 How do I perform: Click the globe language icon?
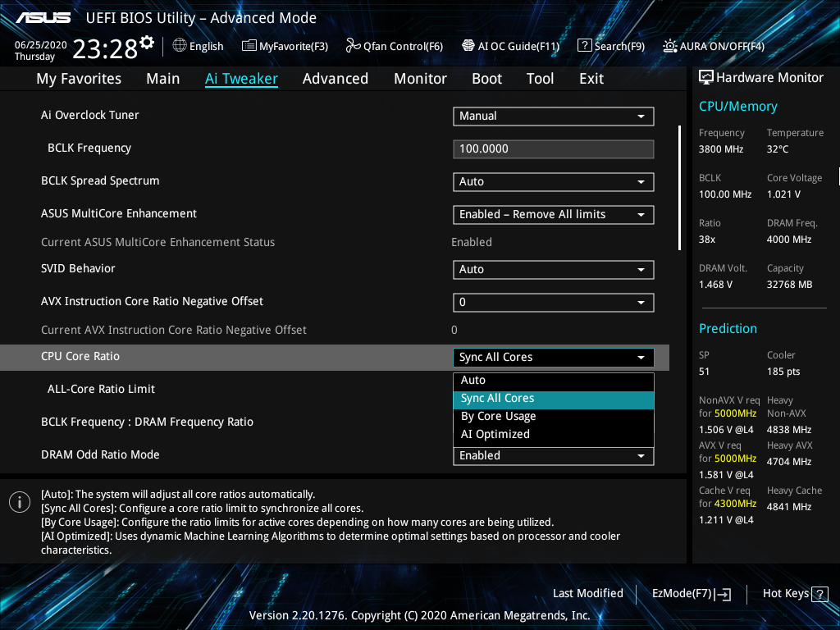click(x=180, y=46)
